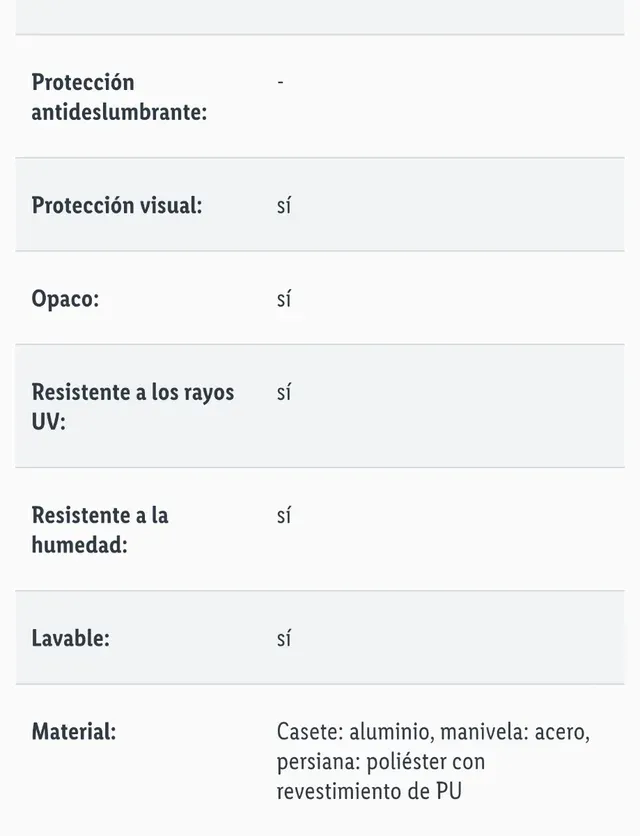Click the "Protección visual:" label
Screen dimensions: 640x836
117,205
